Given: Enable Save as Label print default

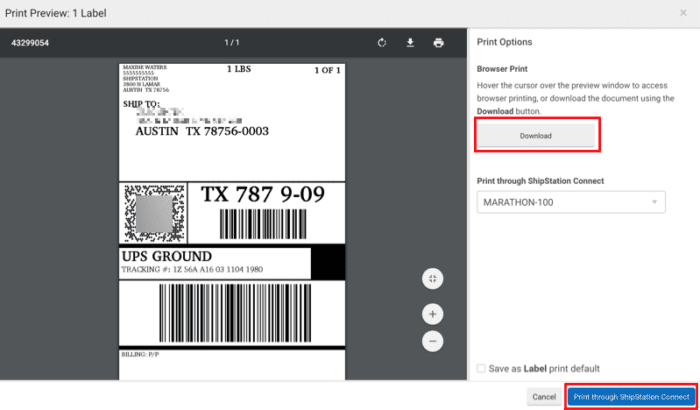Looking at the screenshot, I should (482, 369).
